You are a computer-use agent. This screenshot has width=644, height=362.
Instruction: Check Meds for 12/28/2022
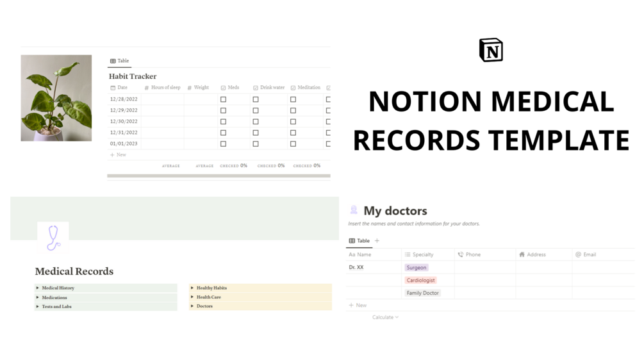(223, 99)
